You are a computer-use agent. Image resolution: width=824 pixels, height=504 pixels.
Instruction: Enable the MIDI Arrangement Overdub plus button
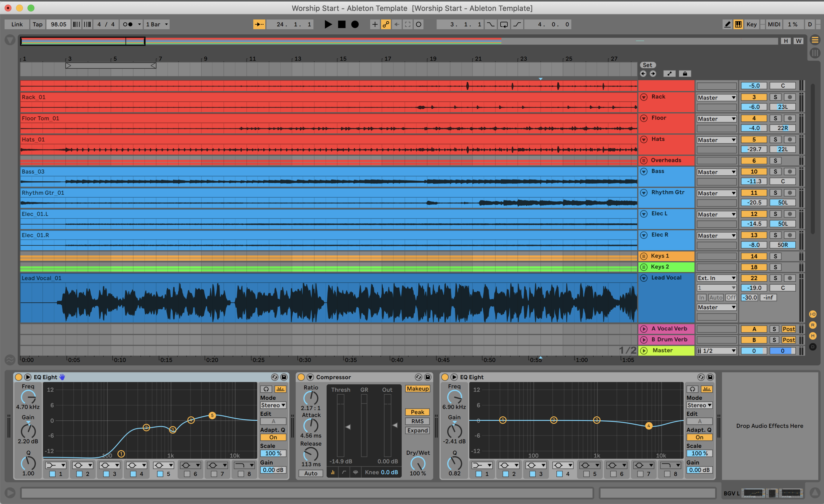click(x=375, y=24)
